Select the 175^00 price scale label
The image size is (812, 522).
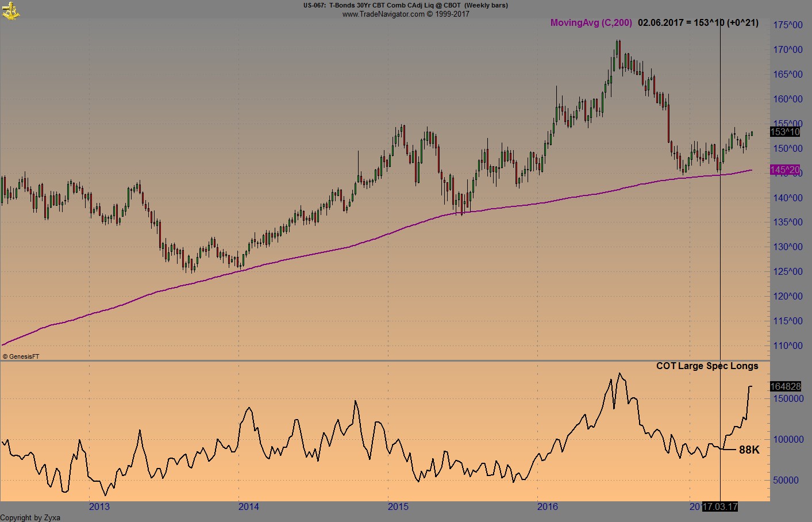[788, 24]
